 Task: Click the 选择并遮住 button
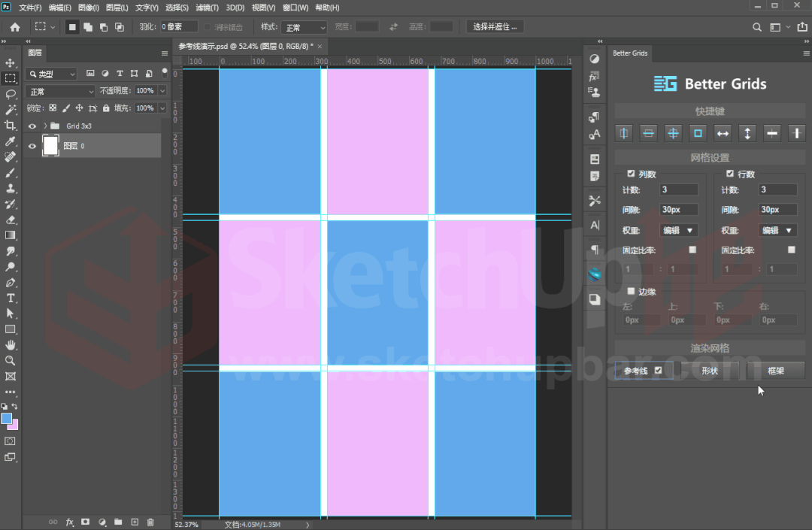495,27
